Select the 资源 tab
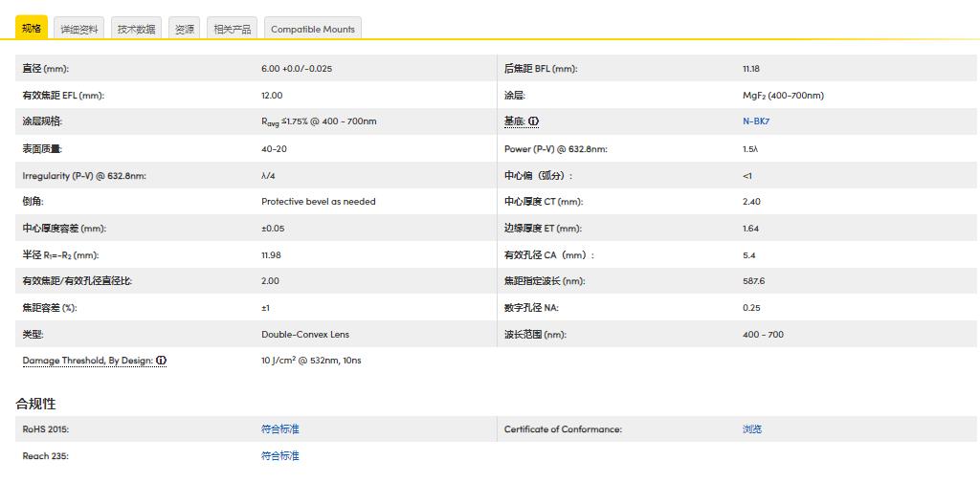Viewport: 980px width, 483px height. click(185, 29)
